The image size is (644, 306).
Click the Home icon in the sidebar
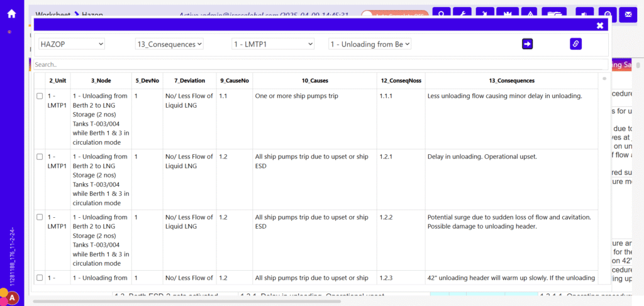coord(11,13)
